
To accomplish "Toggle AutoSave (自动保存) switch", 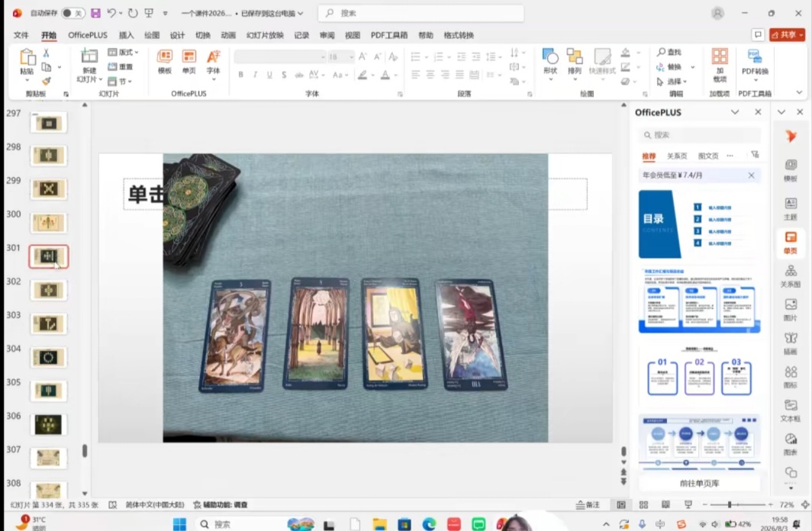I will (x=72, y=13).
